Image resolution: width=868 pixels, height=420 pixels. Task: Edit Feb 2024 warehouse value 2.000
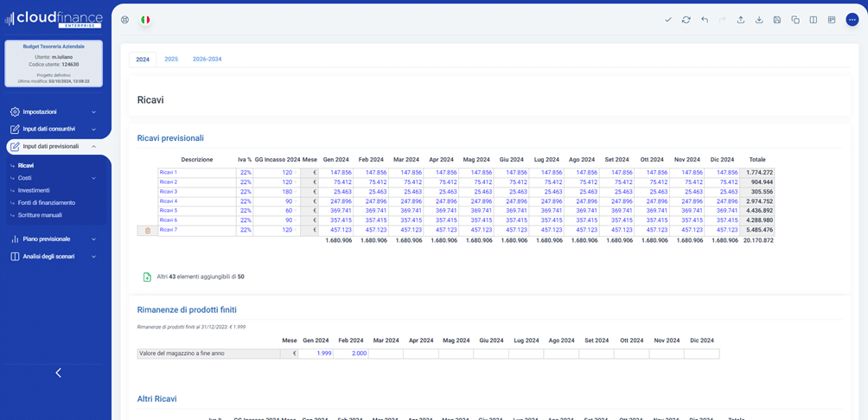(x=350, y=353)
